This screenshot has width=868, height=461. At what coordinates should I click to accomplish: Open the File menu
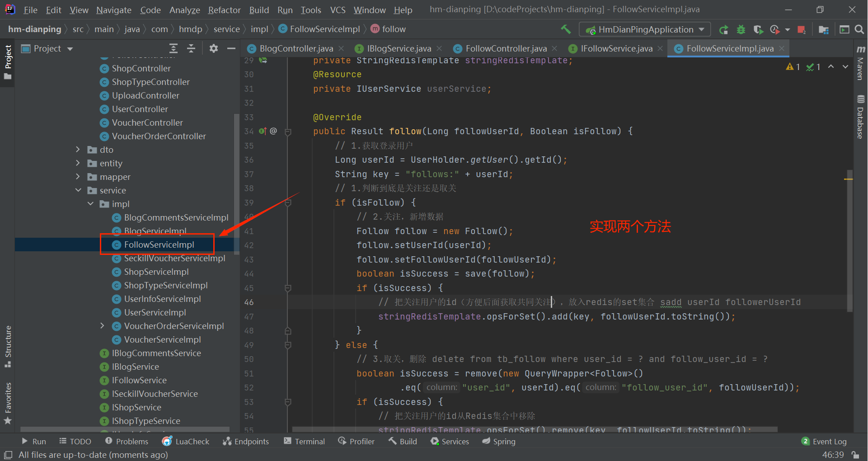pyautogui.click(x=30, y=9)
